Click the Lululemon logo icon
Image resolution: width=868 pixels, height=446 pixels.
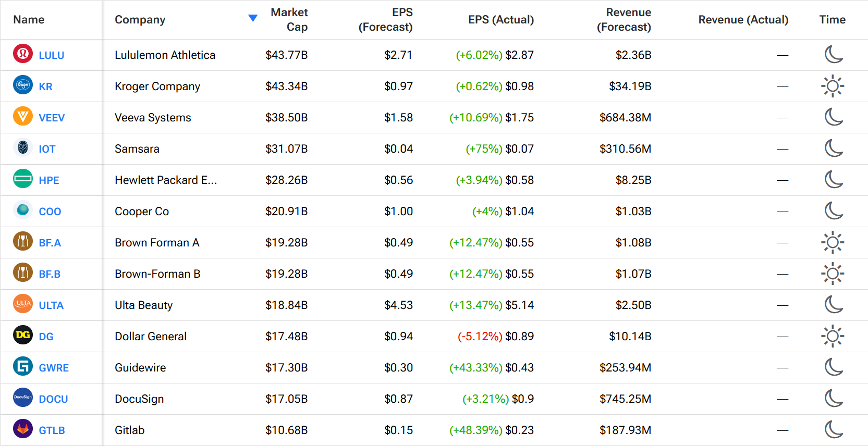click(23, 54)
